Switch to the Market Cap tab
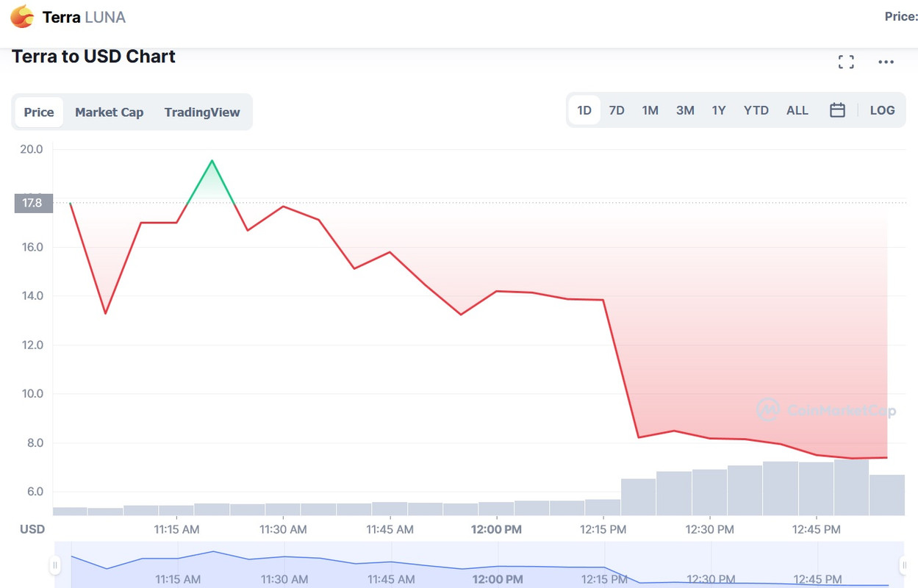Viewport: 918px width, 588px height. point(109,112)
